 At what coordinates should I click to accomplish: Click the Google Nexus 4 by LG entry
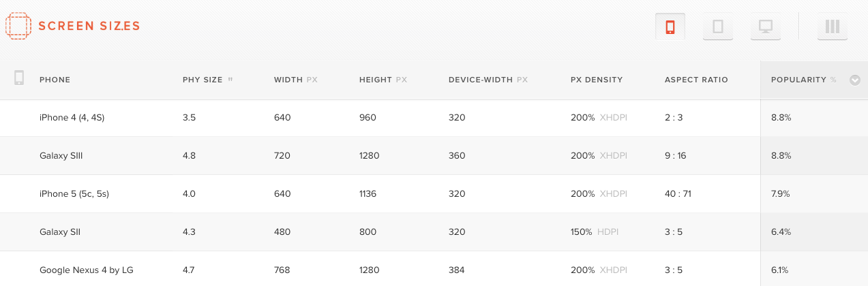tap(86, 270)
